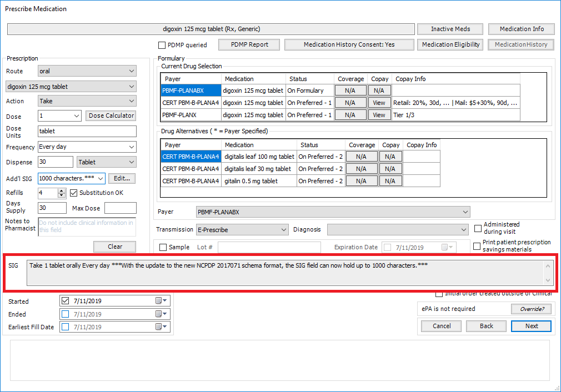
Task: Open the Transmission dropdown set to E-Prescribe
Action: pyautogui.click(x=242, y=230)
